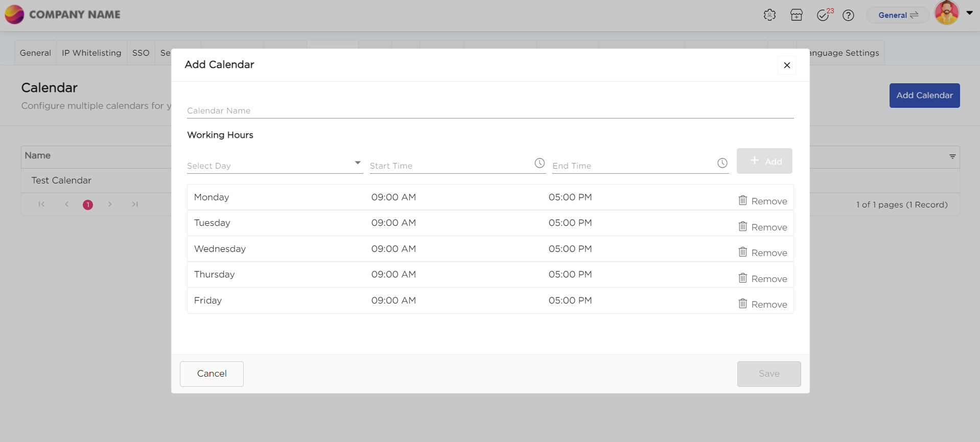
Task: Open the SSO tab
Action: [141, 53]
